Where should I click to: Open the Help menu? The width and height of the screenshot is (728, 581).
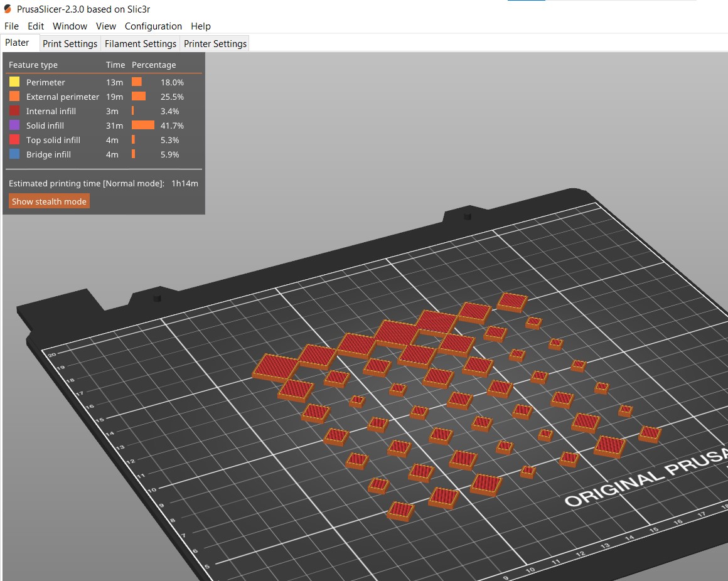pyautogui.click(x=201, y=26)
